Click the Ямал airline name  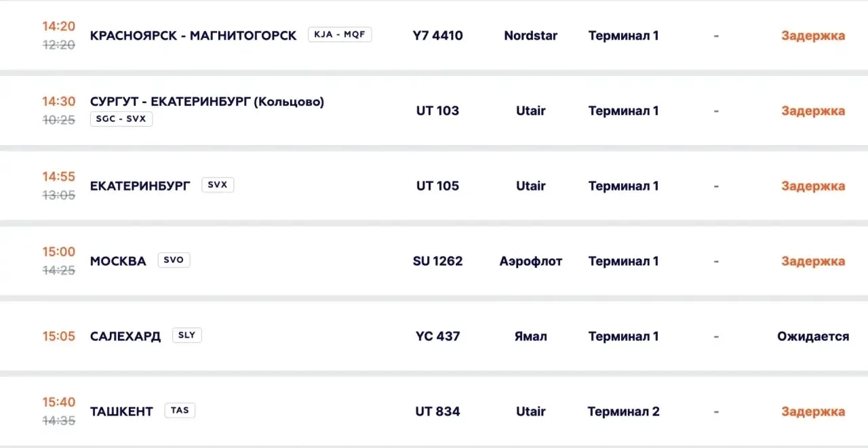point(531,336)
